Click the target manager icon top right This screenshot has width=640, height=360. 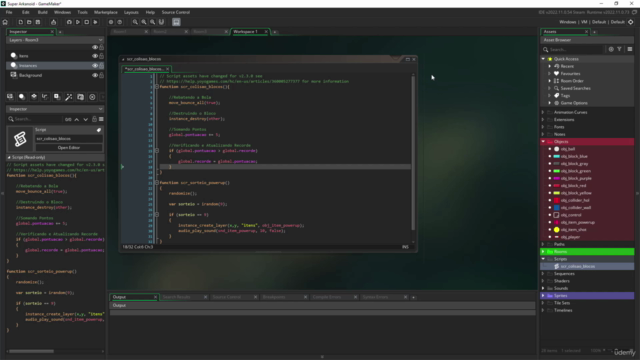[x=631, y=22]
